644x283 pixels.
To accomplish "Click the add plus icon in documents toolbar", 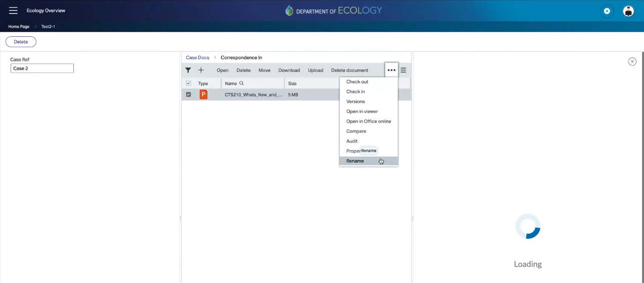I will [201, 70].
